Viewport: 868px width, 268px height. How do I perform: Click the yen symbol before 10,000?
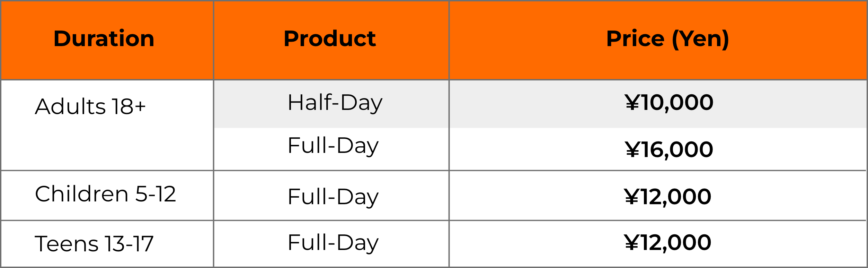632,102
